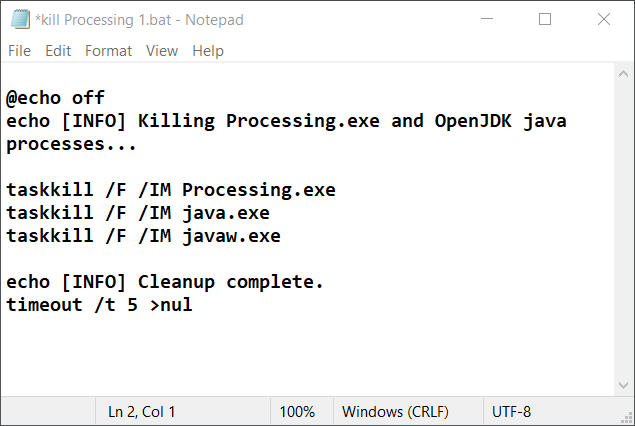The height and width of the screenshot is (426, 635).
Task: Click the window resize grip at bottom-right corner
Action: 627,418
